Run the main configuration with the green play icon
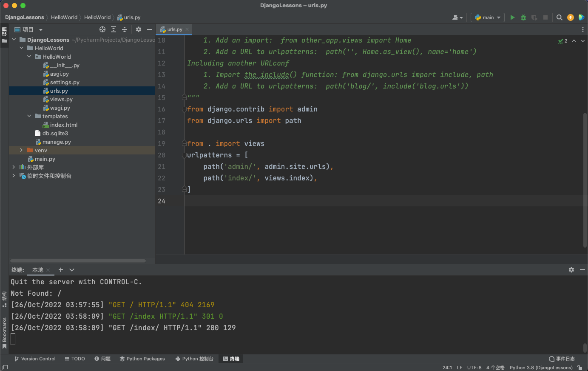Viewport: 588px width, 371px height. pyautogui.click(x=512, y=17)
